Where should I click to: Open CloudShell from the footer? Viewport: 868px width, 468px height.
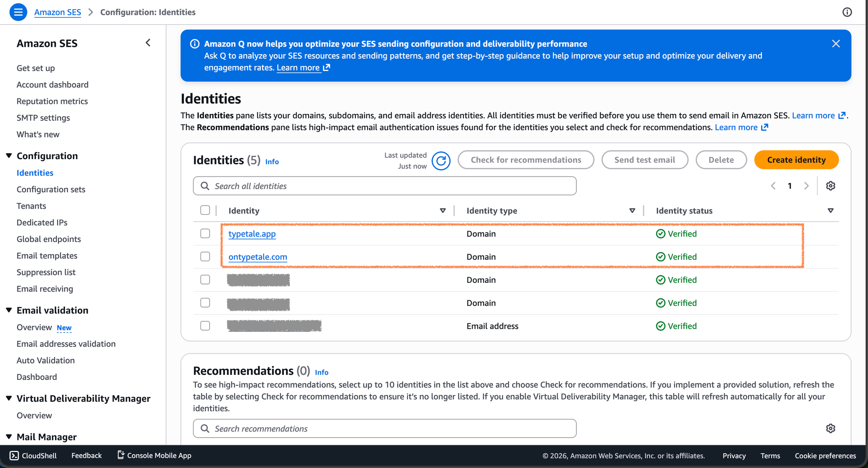[x=33, y=455]
